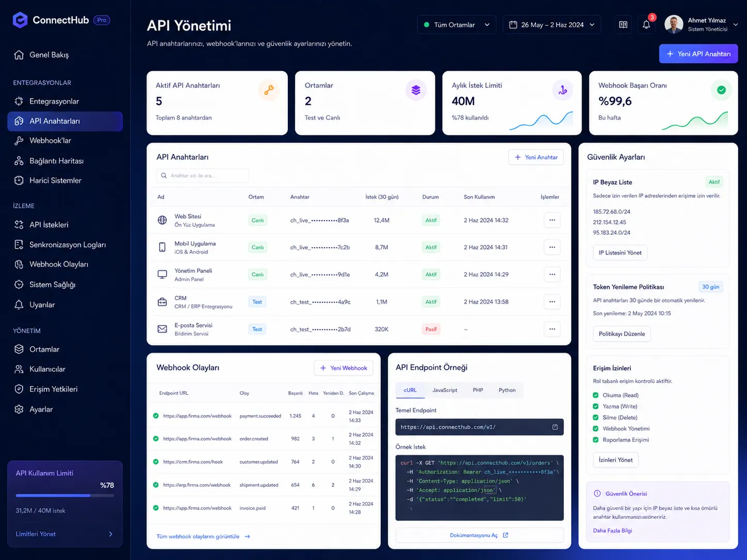Open the documentation book icon in header

pyautogui.click(x=623, y=25)
